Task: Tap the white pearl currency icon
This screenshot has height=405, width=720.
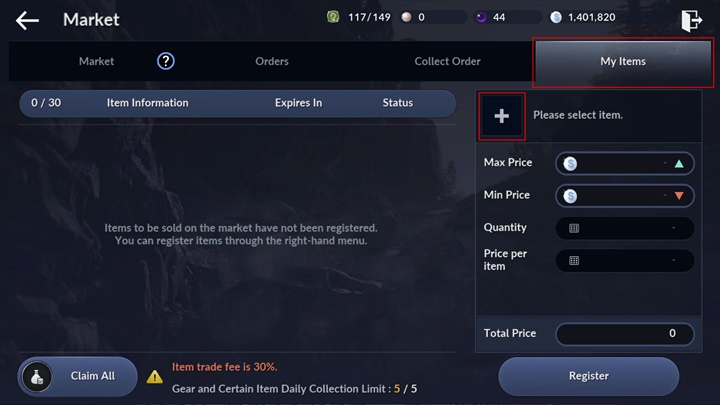Action: [x=406, y=17]
